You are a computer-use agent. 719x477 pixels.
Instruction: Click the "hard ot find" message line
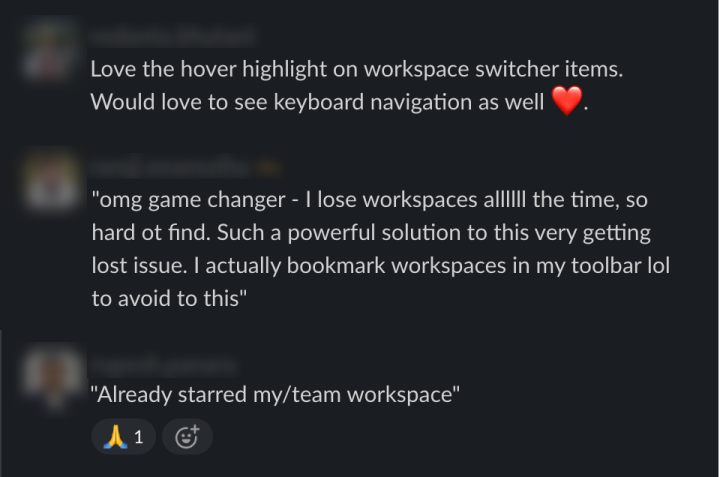coord(370,233)
